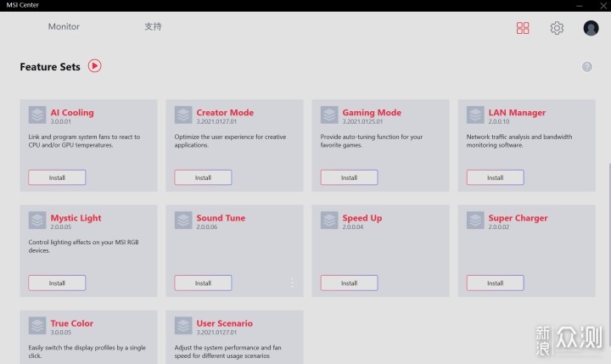This screenshot has width=611, height=364.
Task: Switch to the Monitor tab
Action: click(64, 26)
